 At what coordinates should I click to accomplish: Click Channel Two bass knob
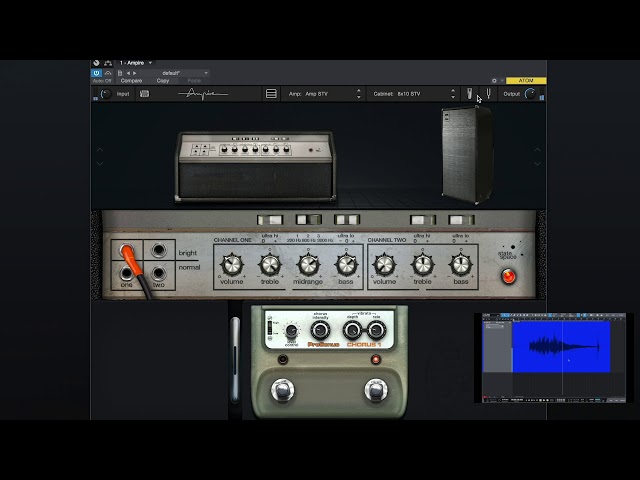pos(461,265)
